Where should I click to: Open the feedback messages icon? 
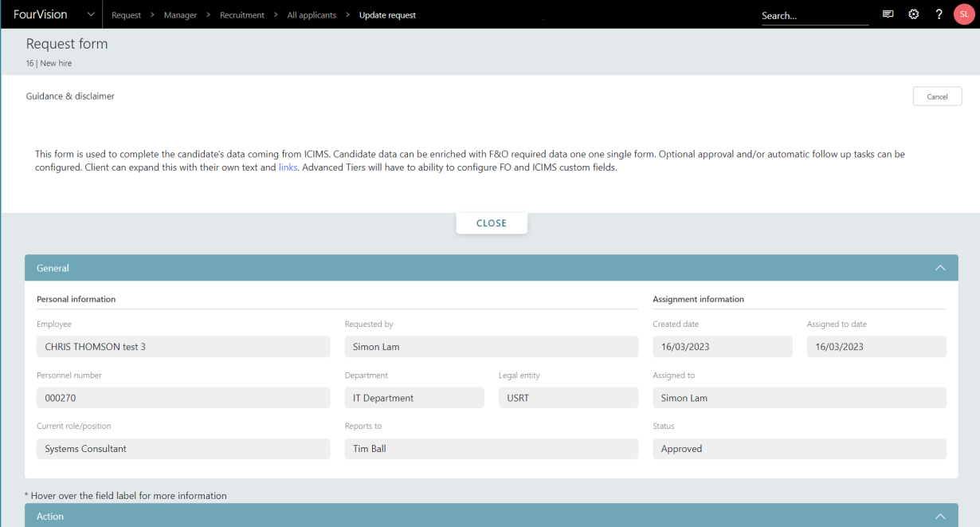coord(888,14)
